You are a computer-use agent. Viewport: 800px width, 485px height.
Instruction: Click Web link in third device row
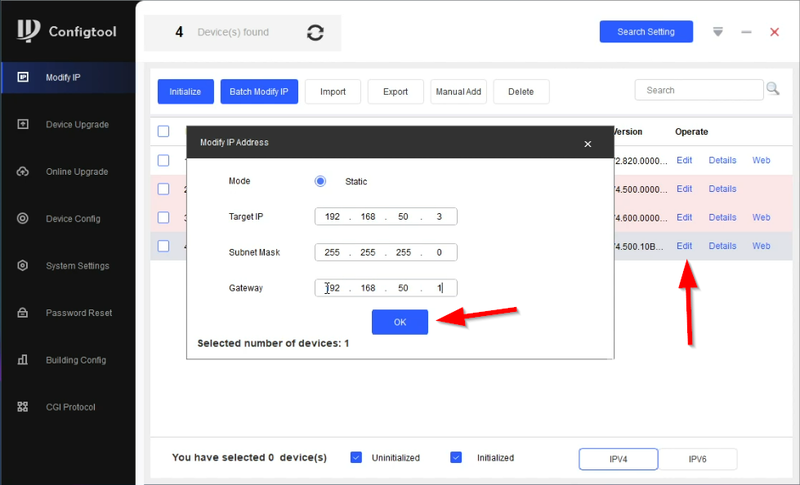click(x=761, y=217)
